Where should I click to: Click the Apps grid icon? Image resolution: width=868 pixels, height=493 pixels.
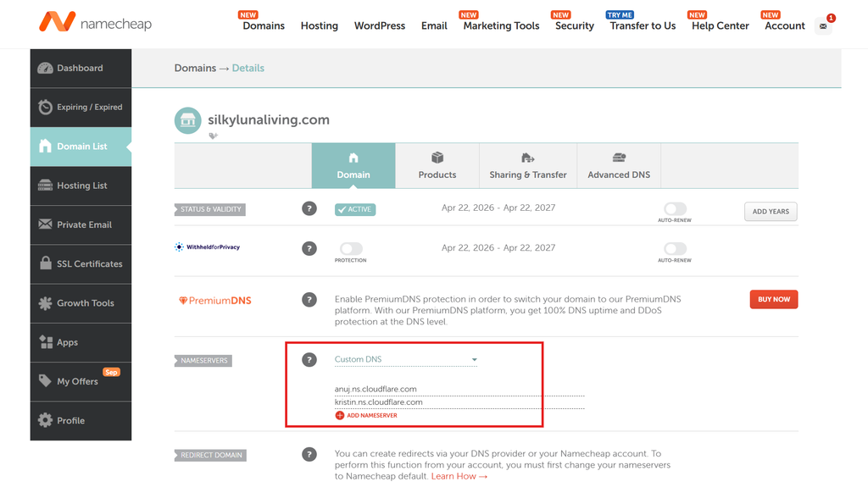coord(46,342)
